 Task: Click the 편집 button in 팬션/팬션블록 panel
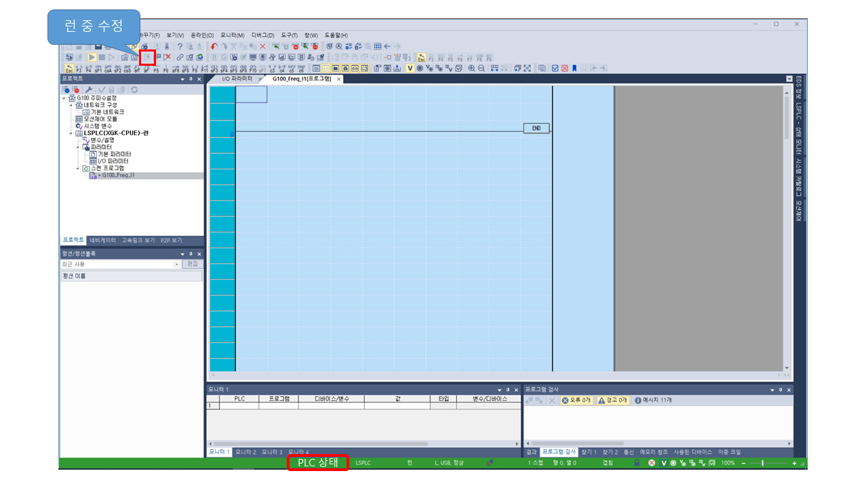click(192, 264)
